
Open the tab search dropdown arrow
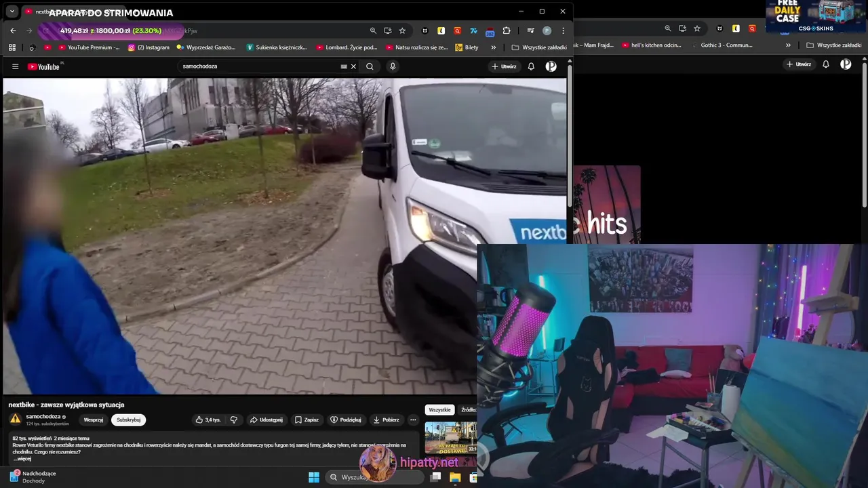pyautogui.click(x=12, y=12)
